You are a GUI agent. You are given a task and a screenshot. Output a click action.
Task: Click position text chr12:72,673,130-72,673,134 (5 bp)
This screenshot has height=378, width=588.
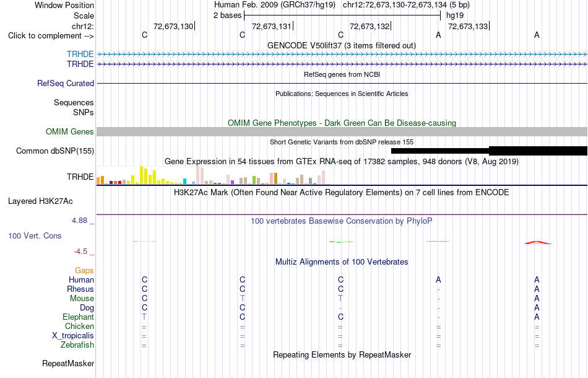coord(406,5)
